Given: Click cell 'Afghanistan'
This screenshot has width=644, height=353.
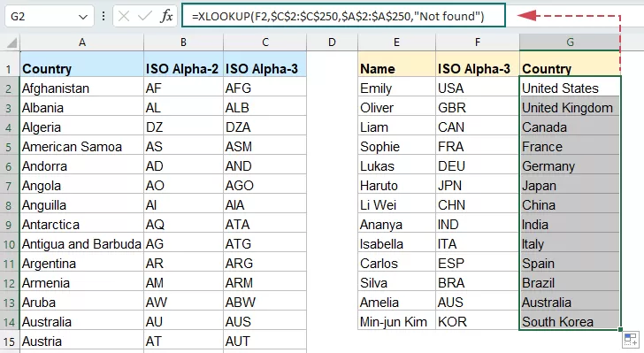Looking at the screenshot, I should click(82, 88).
